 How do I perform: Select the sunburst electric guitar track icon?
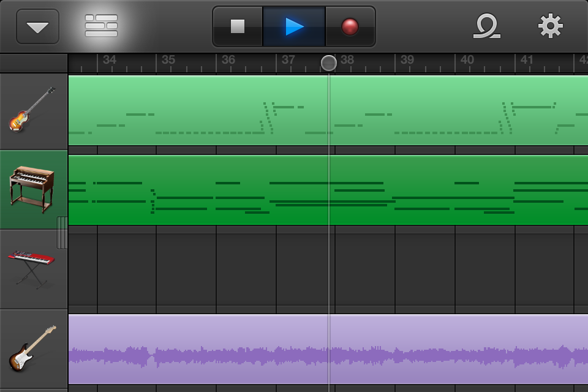(x=32, y=349)
